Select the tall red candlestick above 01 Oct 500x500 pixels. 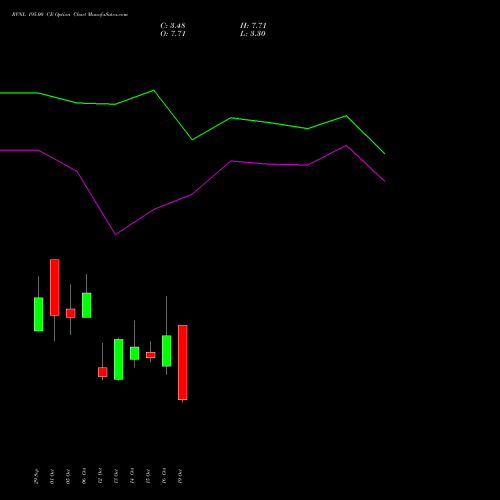tap(55, 287)
